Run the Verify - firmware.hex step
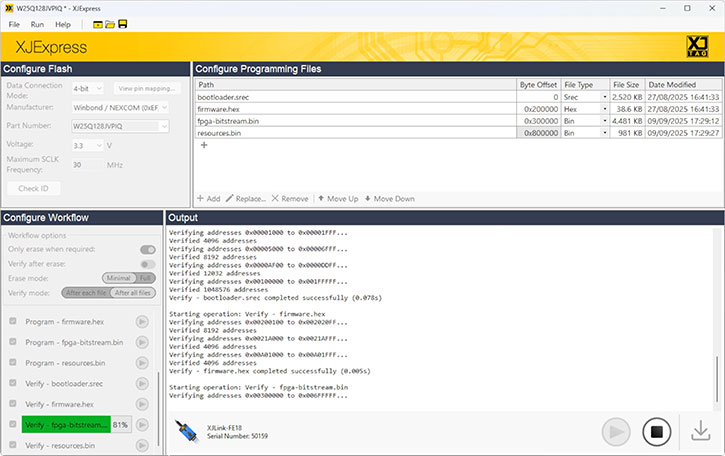Image resolution: width=725 pixels, height=456 pixels. click(142, 404)
